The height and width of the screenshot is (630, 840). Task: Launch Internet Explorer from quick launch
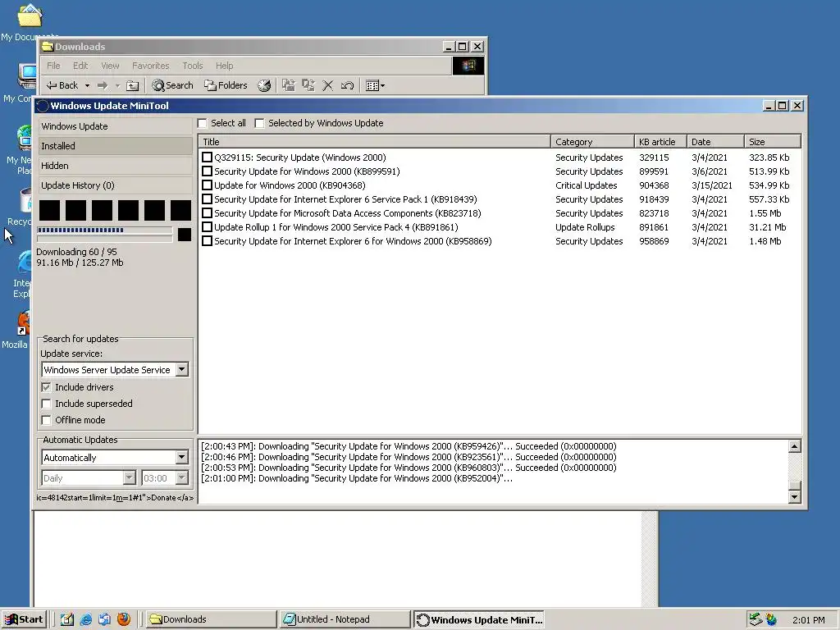coord(85,619)
